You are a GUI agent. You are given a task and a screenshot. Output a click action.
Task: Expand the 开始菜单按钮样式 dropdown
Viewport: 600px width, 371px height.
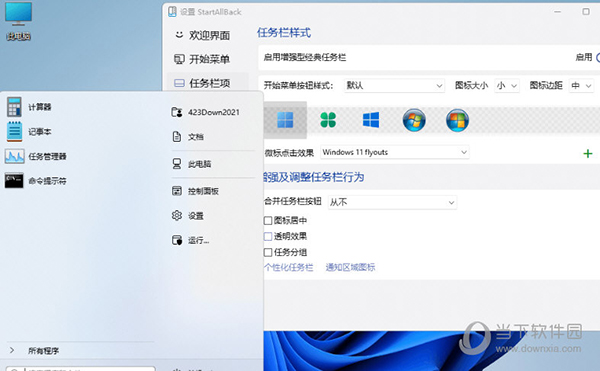394,85
